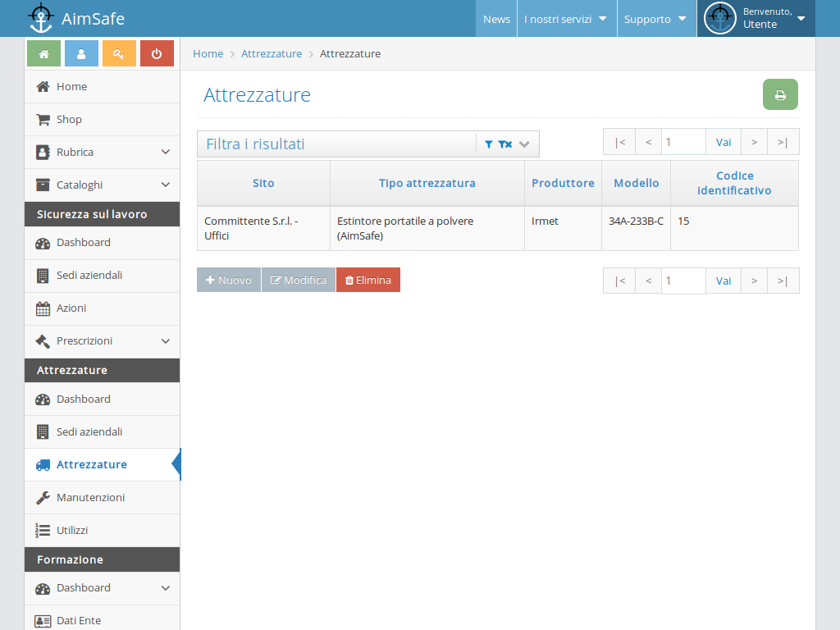
Task: Expand the Cataloghi sidebar section
Action: [102, 185]
